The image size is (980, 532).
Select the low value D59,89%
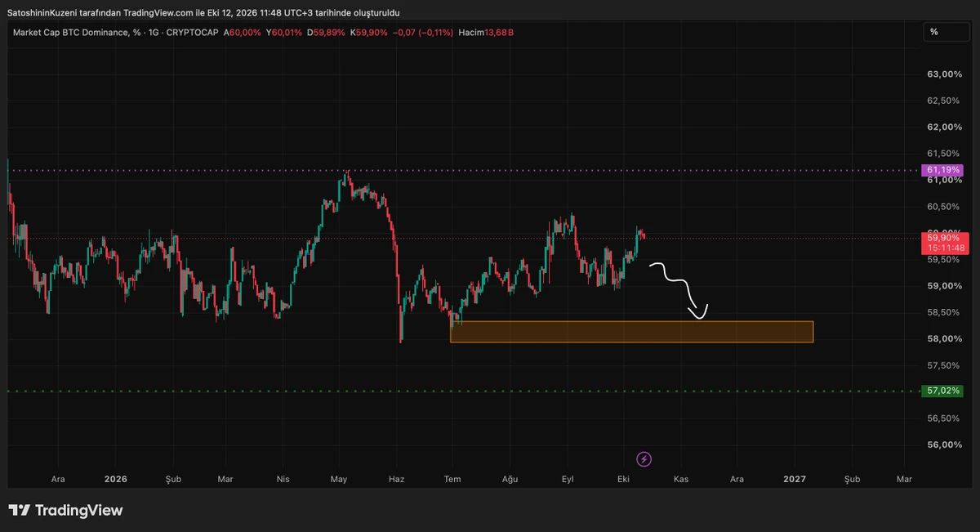[x=326, y=33]
